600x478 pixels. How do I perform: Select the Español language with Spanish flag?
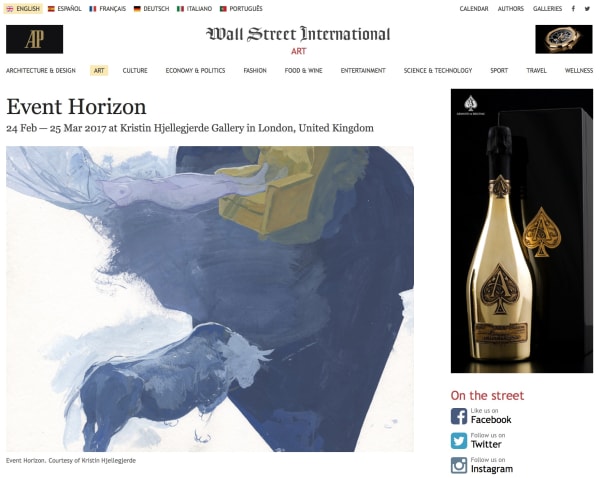coord(65,8)
